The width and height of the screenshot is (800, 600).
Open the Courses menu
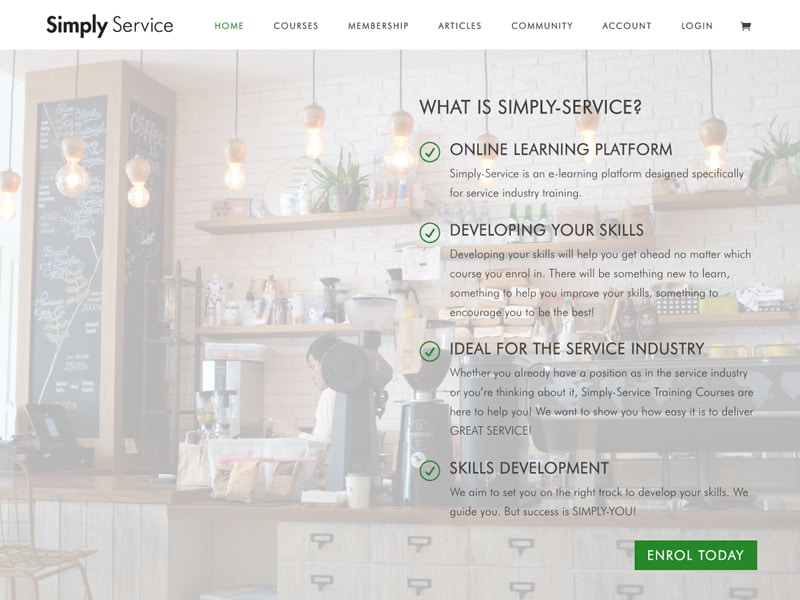(x=296, y=26)
